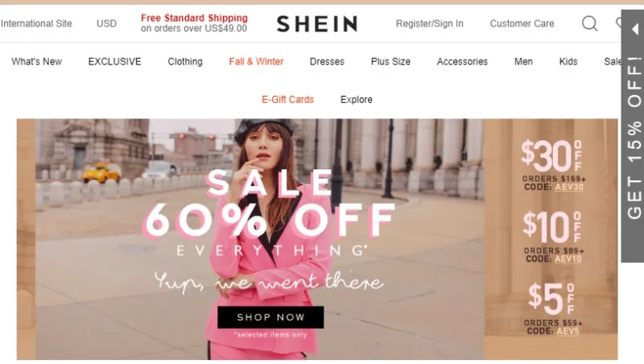Expand the Clothing menu
The width and height of the screenshot is (644, 364).
click(185, 62)
